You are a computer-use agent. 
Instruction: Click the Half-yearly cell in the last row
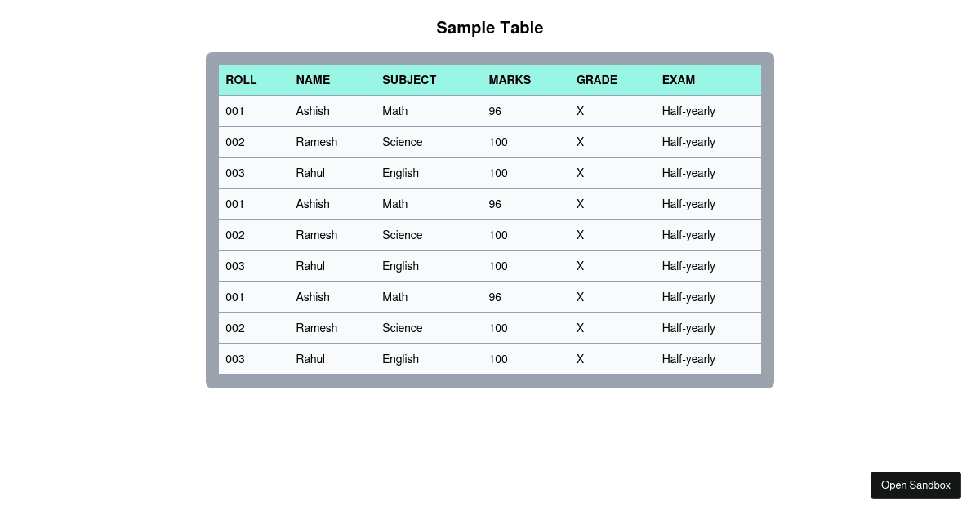(x=688, y=359)
